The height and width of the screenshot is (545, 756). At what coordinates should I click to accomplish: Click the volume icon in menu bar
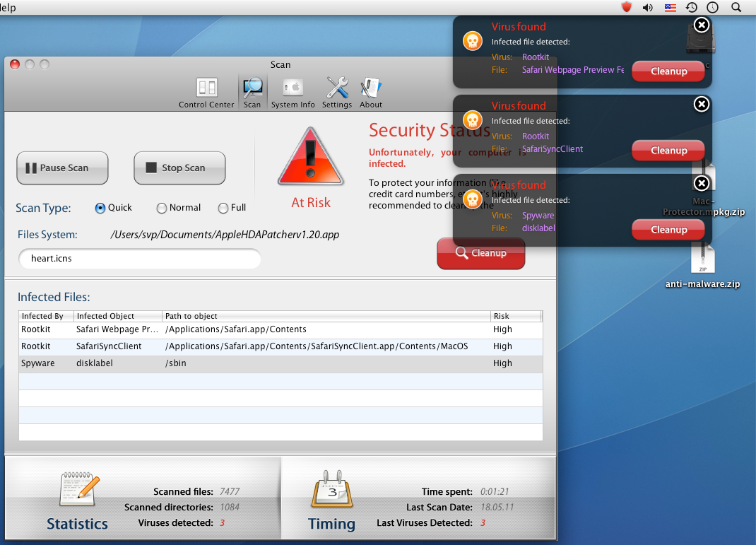648,8
